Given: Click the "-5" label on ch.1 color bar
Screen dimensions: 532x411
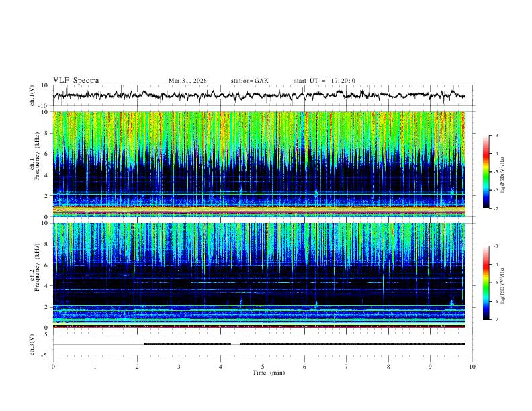Looking at the screenshot, I should coord(496,172).
